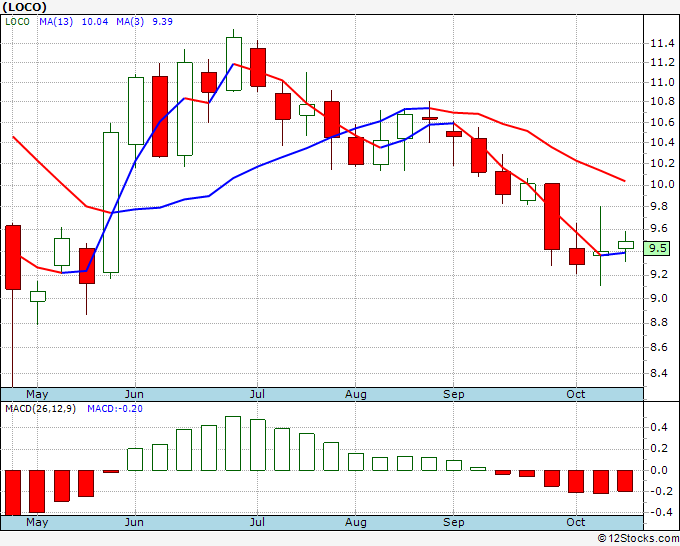
Task: Select the Sep marker on price timeline
Action: click(454, 394)
